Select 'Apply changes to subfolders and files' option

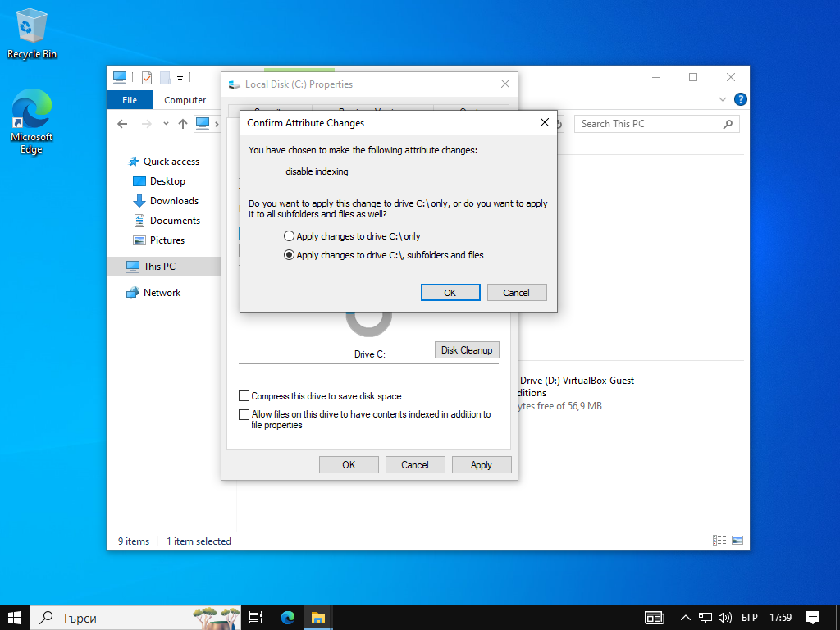coord(289,255)
